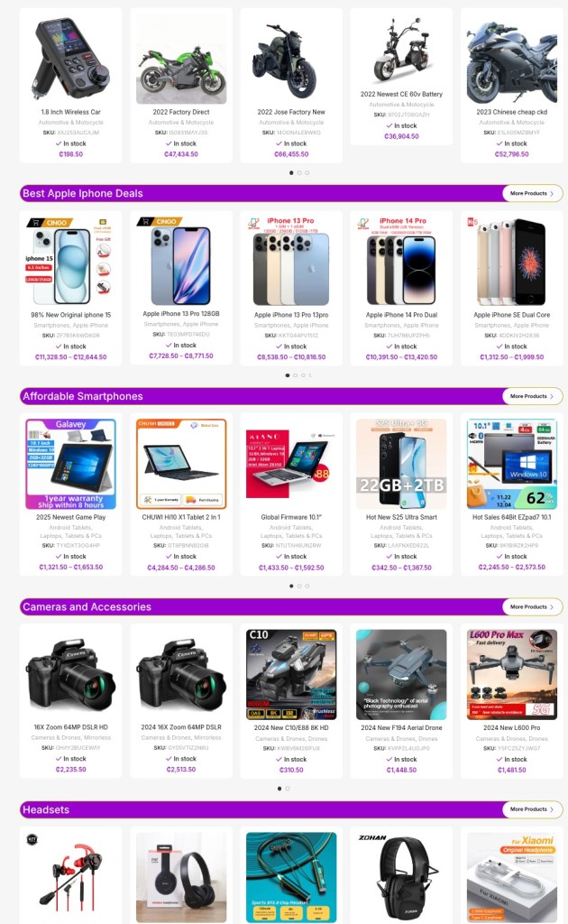The image size is (568, 924).
Task: Expand More Products chevron in Headsets section
Action: [552, 809]
